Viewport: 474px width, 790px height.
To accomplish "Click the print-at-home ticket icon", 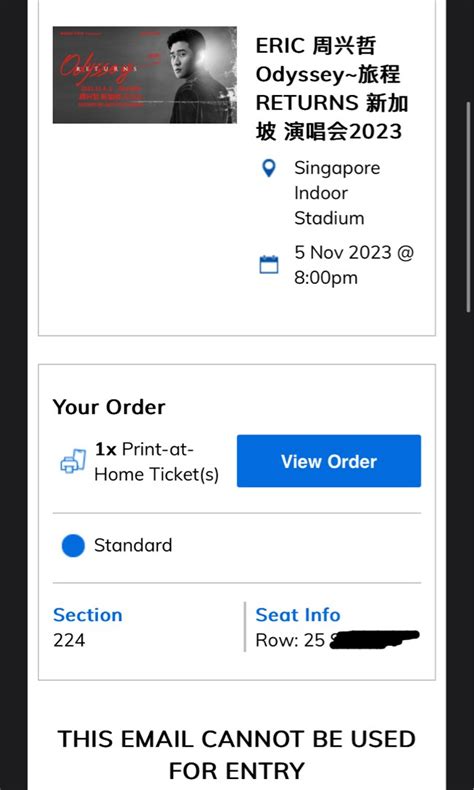I will pos(73,462).
